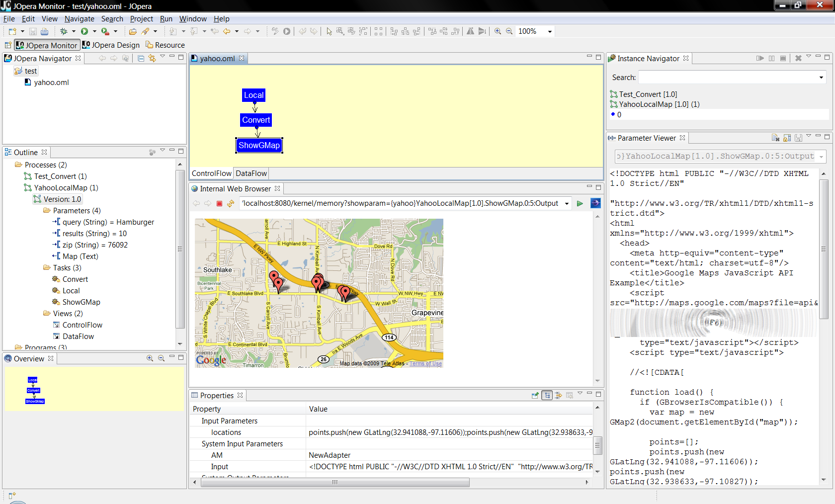Zoom out within the Overview panel
This screenshot has height=504, width=835.
(161, 358)
